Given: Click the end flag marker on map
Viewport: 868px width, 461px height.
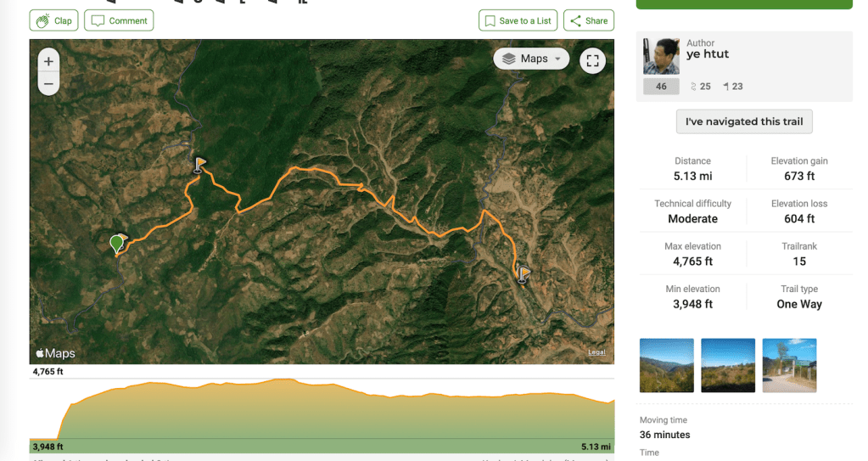Looking at the screenshot, I should pyautogui.click(x=524, y=273).
